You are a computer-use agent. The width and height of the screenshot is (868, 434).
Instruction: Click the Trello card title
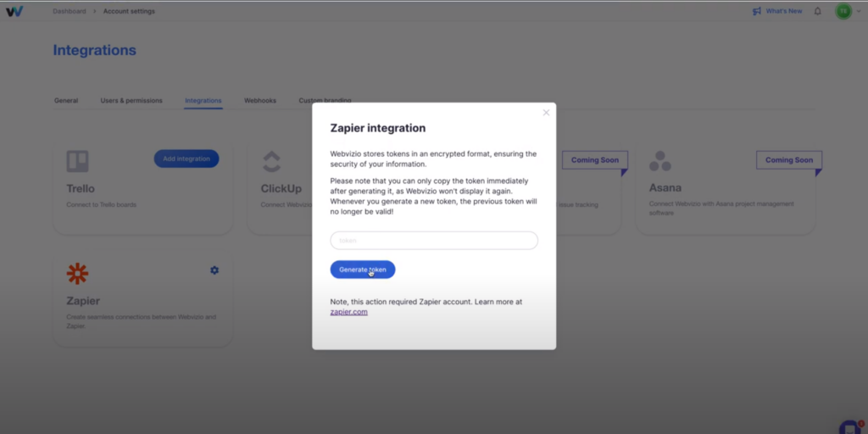(x=81, y=188)
